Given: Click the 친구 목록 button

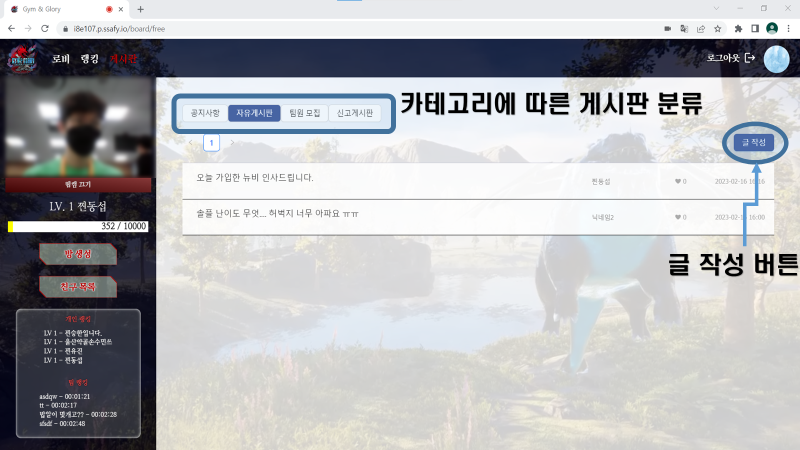Looking at the screenshot, I should click(78, 287).
